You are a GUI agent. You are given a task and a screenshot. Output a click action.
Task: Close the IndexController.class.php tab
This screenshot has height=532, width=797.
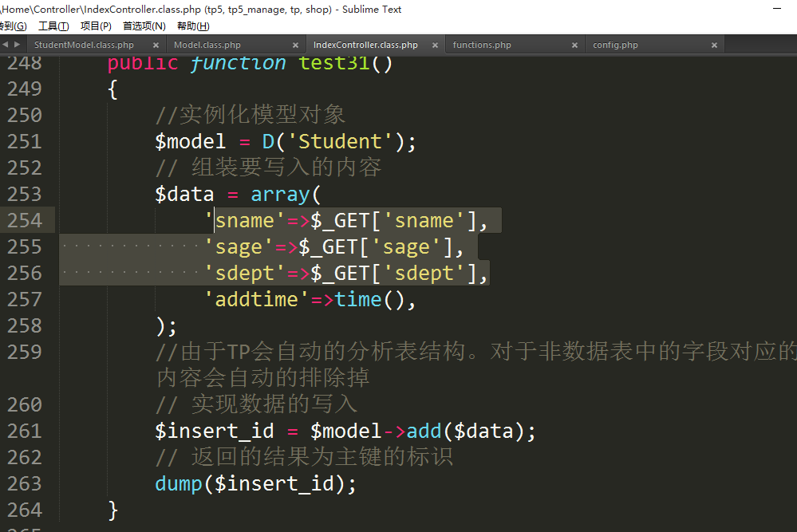435,45
